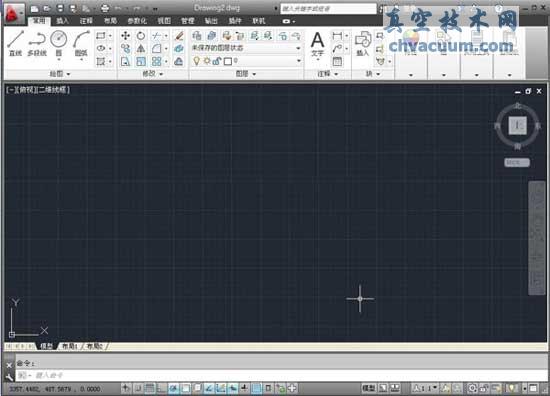Activate the Scale tool
550x396 pixels.
click(x=141, y=62)
